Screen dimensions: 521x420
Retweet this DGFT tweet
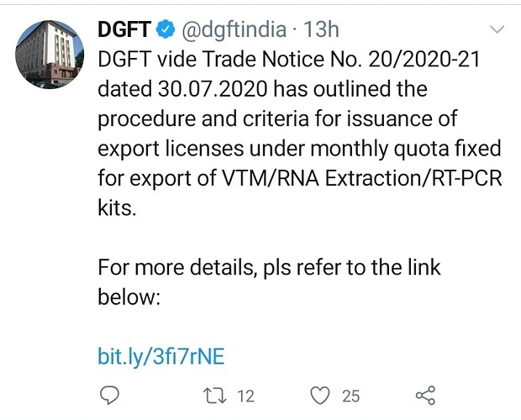[215, 396]
